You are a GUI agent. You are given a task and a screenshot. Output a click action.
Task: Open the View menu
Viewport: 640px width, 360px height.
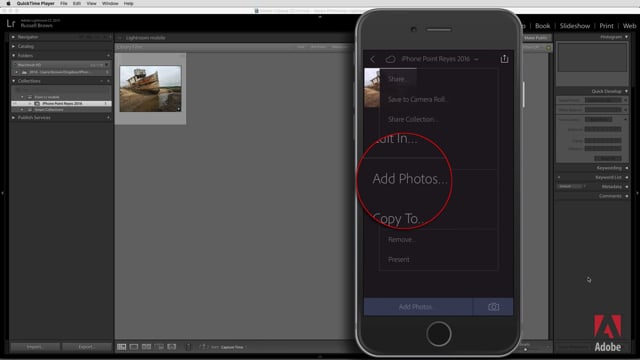[x=91, y=3]
